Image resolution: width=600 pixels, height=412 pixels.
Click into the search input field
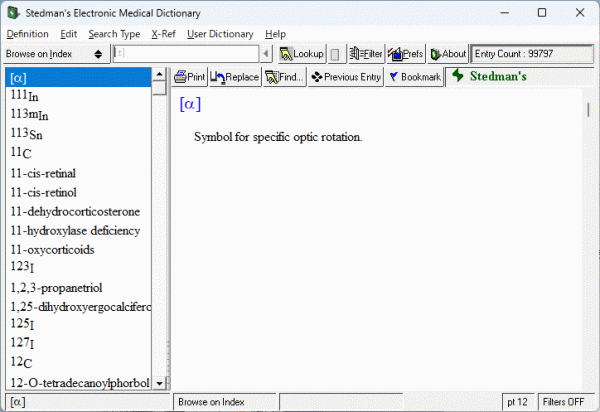pos(186,54)
